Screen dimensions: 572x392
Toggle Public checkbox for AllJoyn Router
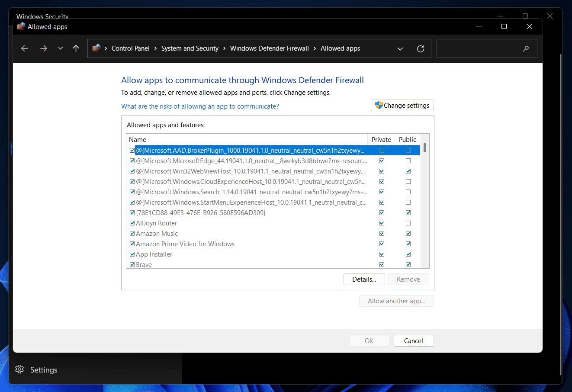click(x=408, y=223)
